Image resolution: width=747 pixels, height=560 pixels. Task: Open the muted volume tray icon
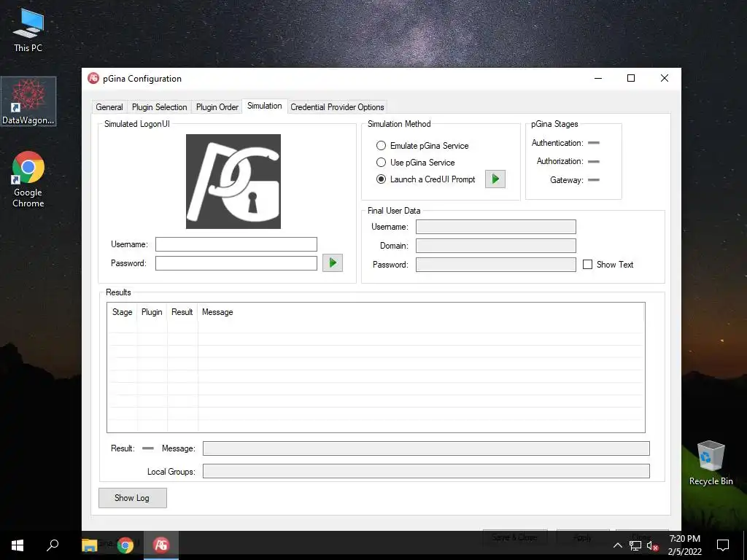click(x=653, y=545)
